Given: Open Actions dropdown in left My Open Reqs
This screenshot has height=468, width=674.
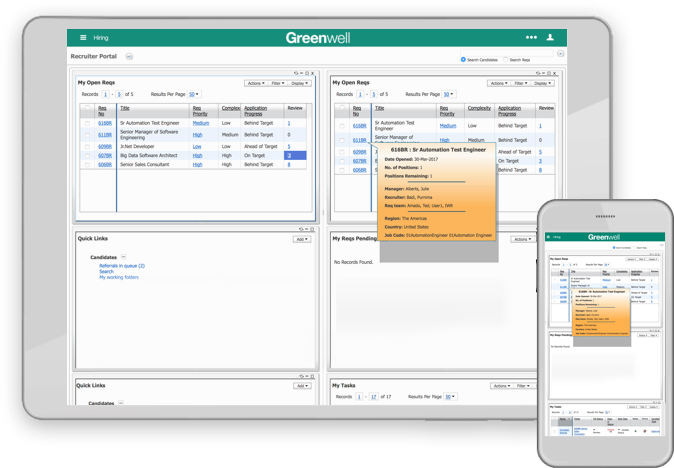Looking at the screenshot, I should (x=256, y=83).
